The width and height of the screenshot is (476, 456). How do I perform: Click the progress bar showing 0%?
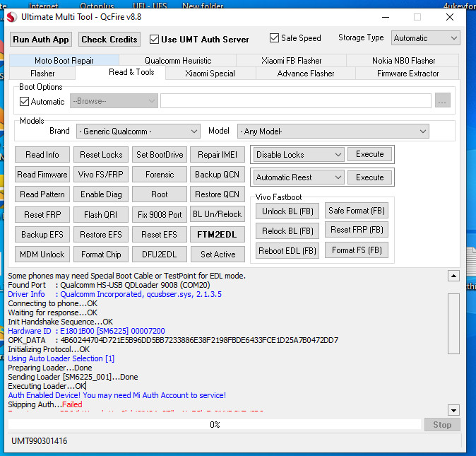click(x=215, y=424)
